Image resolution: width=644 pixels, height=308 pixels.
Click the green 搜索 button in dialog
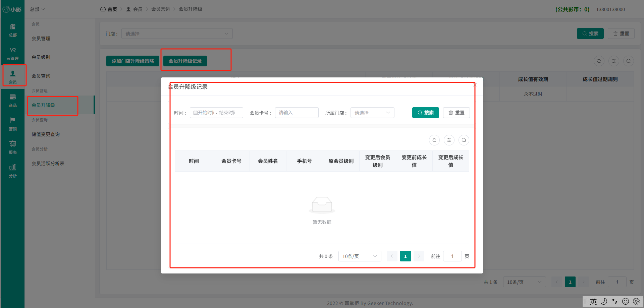click(426, 113)
